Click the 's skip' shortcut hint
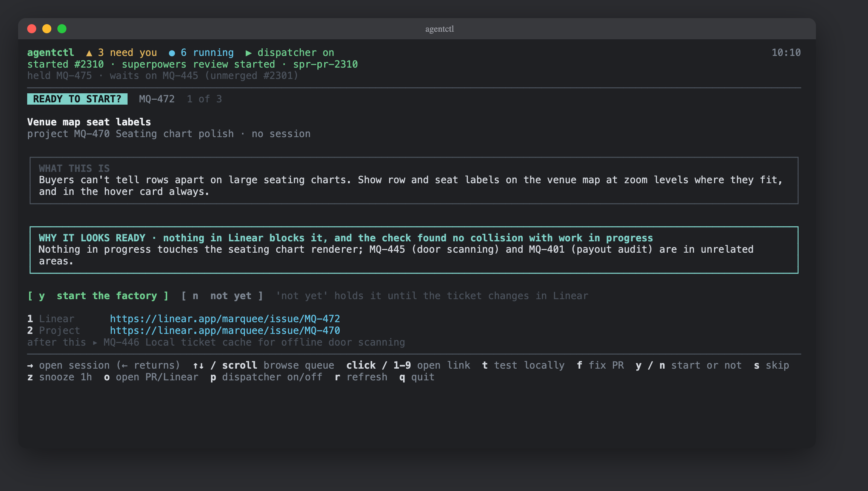868x491 pixels. click(771, 365)
